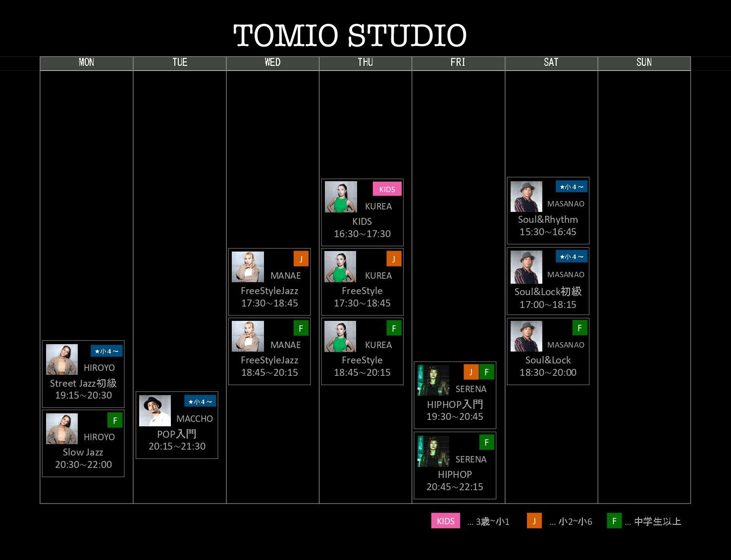Click the orange J badge on SERENA's HIPHOP入門 class
This screenshot has width=731, height=560.
tap(471, 372)
